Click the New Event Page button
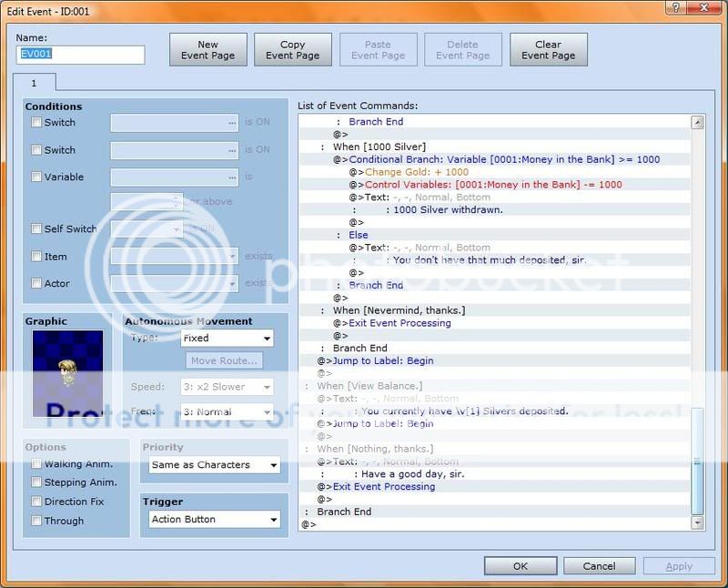This screenshot has height=588, width=728. tap(208, 50)
